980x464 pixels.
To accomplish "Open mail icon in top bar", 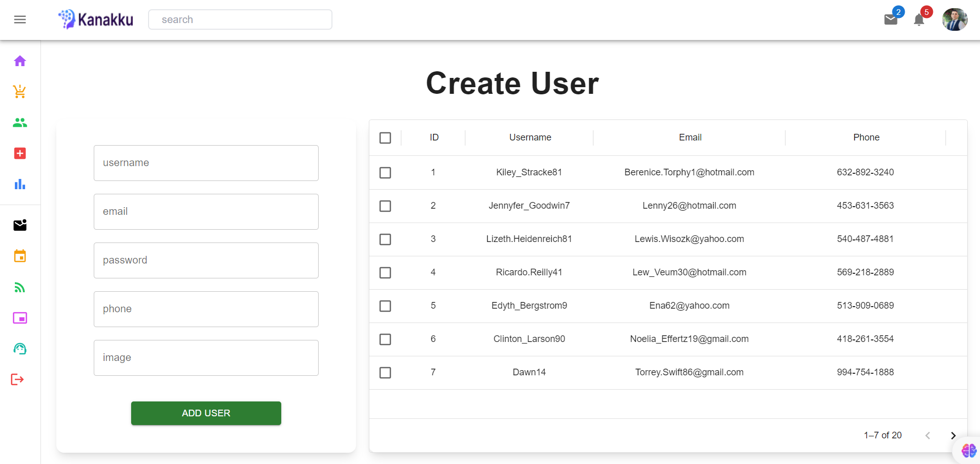I will tap(891, 20).
